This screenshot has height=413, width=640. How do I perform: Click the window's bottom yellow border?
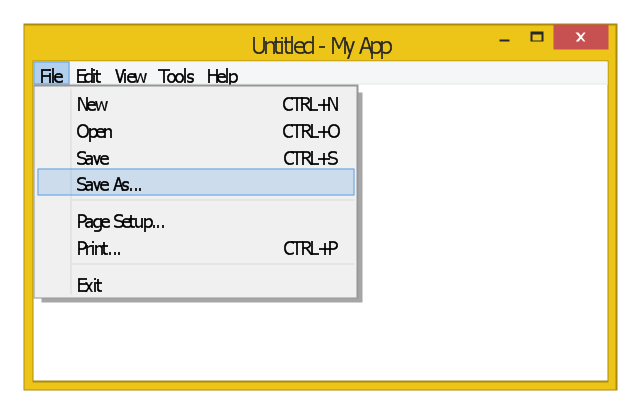point(320,385)
